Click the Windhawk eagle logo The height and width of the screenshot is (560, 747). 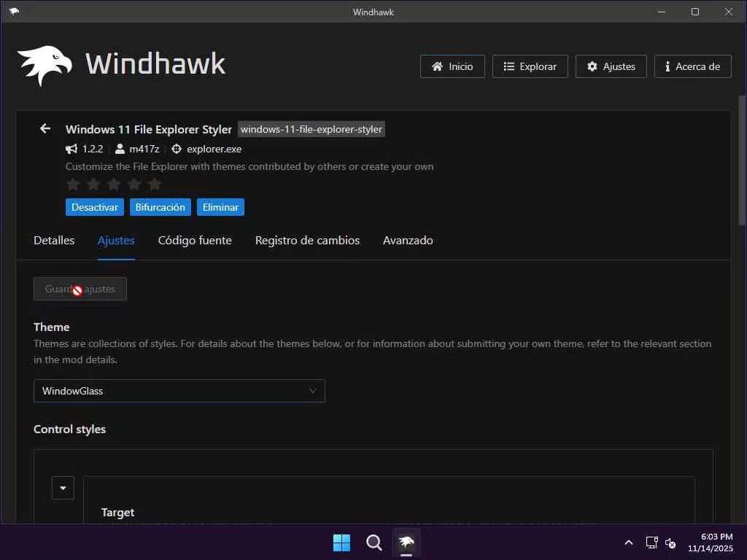(44, 65)
